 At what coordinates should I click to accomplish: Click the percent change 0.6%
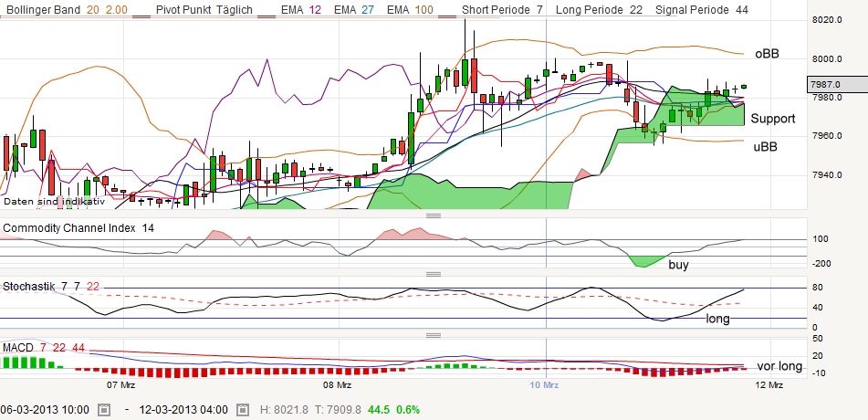408,410
